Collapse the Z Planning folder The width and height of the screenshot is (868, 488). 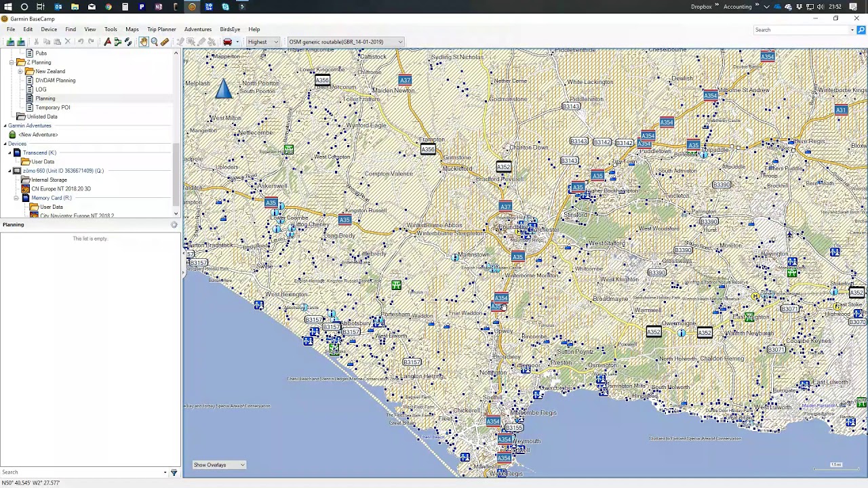[x=12, y=62]
